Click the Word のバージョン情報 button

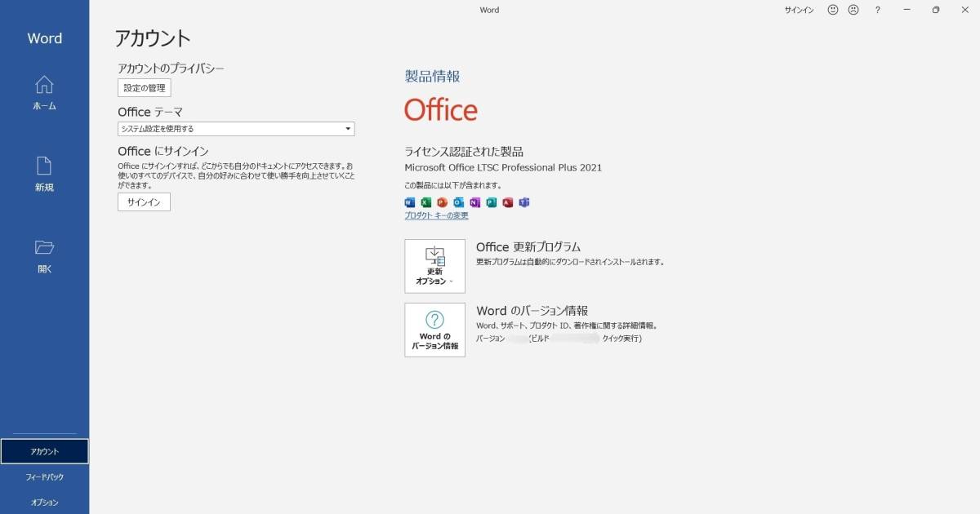point(434,330)
